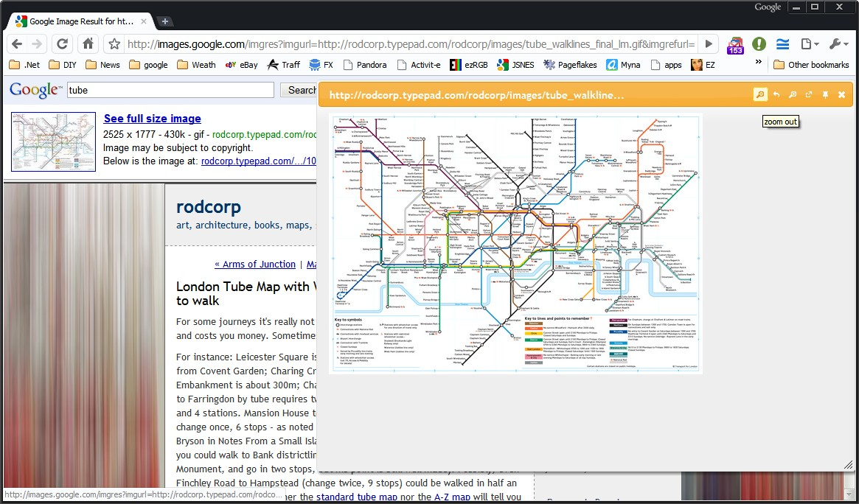Open the Pandora bookmark
Viewport: 859px width, 504px height.
[366, 65]
